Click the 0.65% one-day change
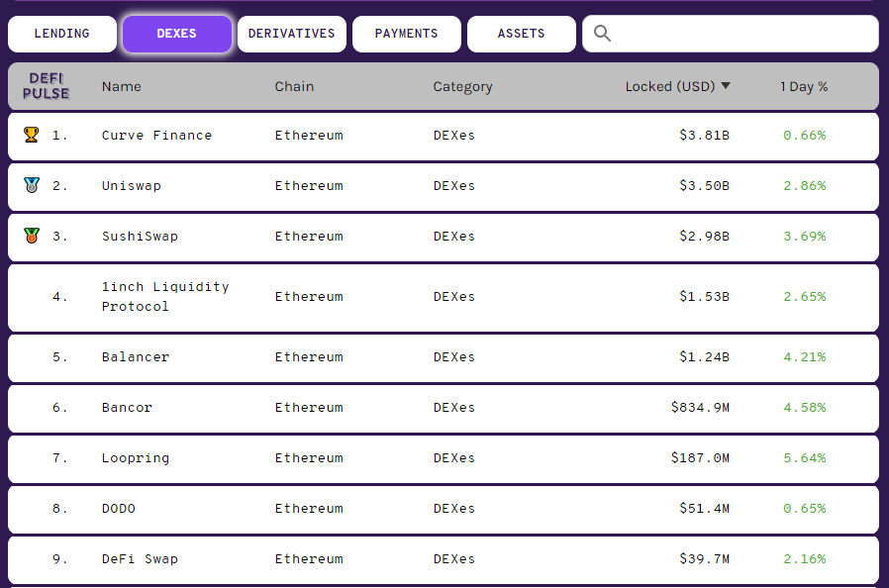Viewport: 889px width, 588px height. (x=805, y=509)
